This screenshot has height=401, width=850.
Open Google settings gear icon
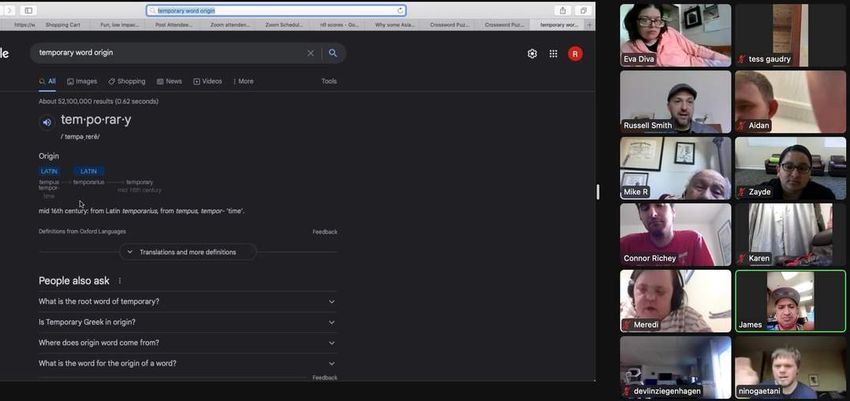(x=532, y=54)
